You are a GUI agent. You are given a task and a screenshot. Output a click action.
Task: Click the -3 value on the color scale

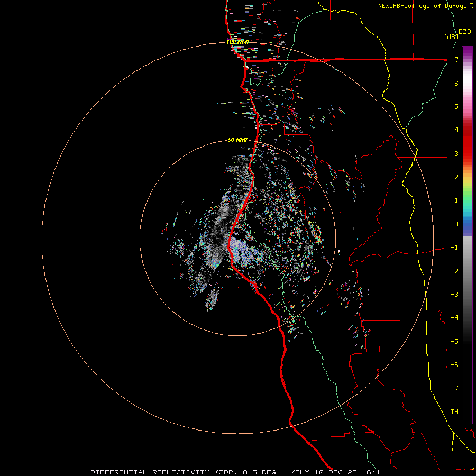click(454, 295)
